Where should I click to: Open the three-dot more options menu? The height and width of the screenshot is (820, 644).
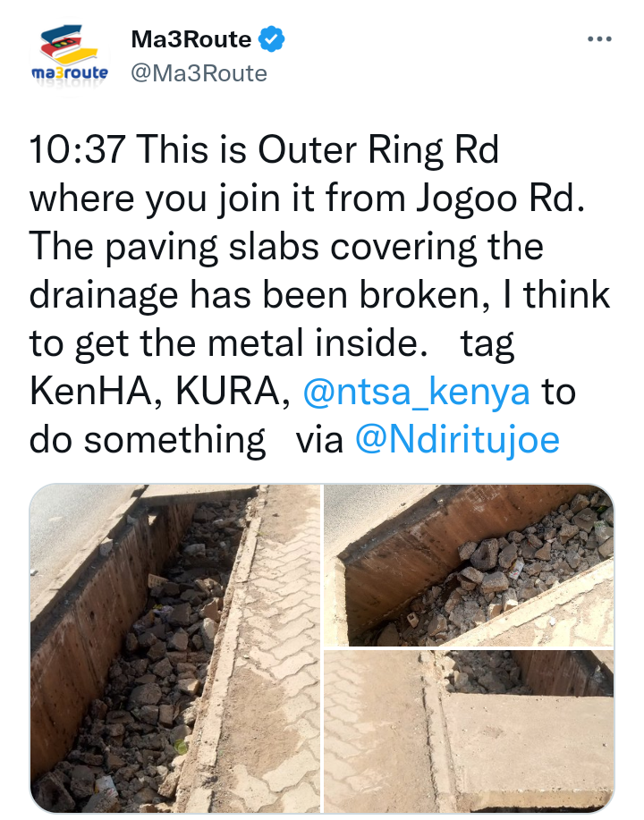[599, 38]
